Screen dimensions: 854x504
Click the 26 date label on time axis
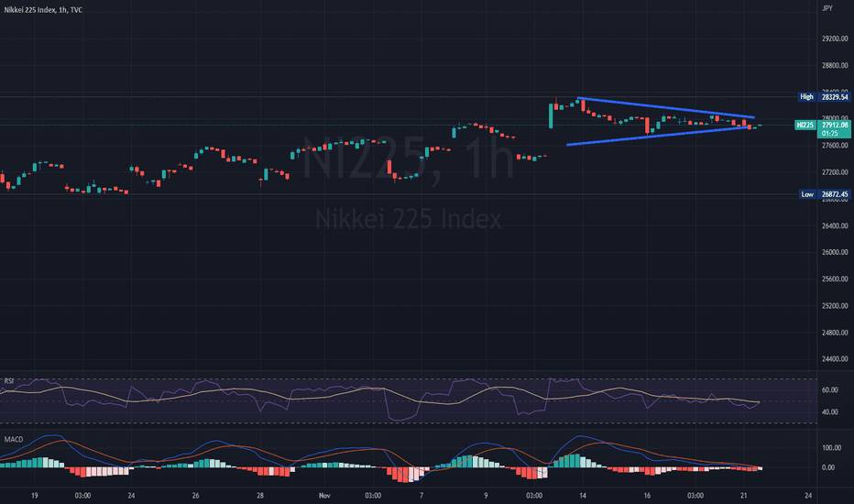pyautogui.click(x=195, y=495)
